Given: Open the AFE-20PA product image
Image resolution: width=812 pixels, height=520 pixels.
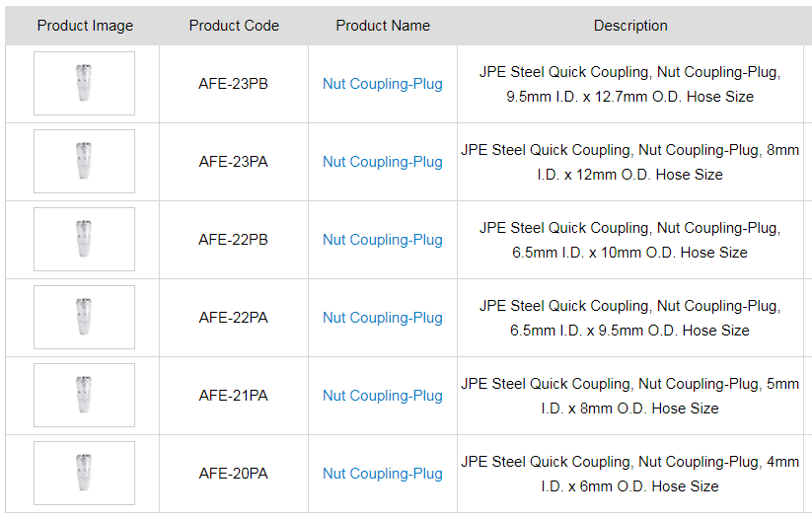Looking at the screenshot, I should tap(84, 474).
